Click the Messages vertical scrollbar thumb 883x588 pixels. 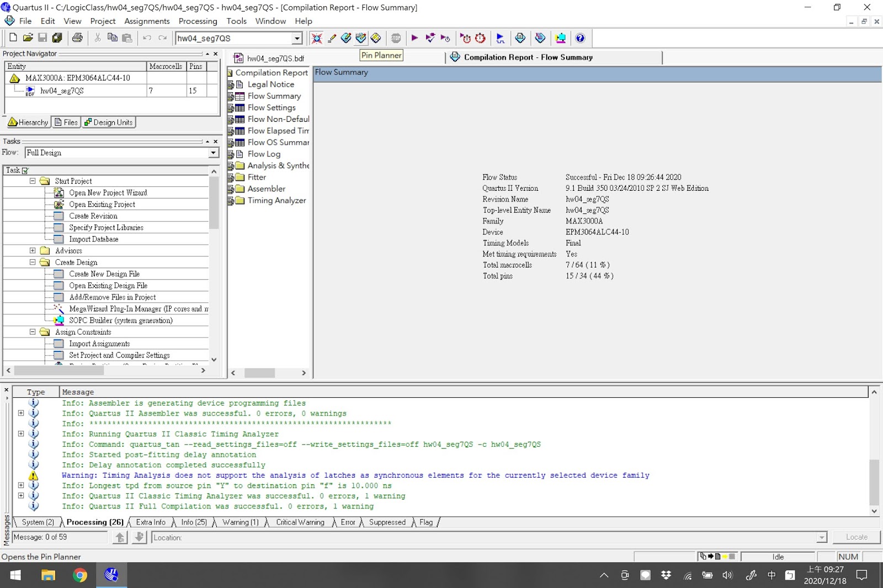coord(874,482)
